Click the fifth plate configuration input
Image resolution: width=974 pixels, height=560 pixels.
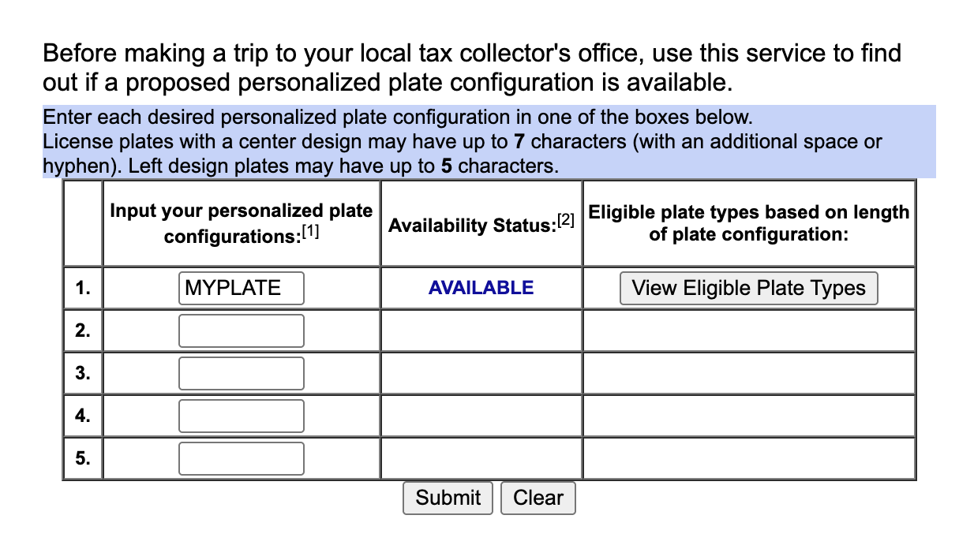click(241, 458)
